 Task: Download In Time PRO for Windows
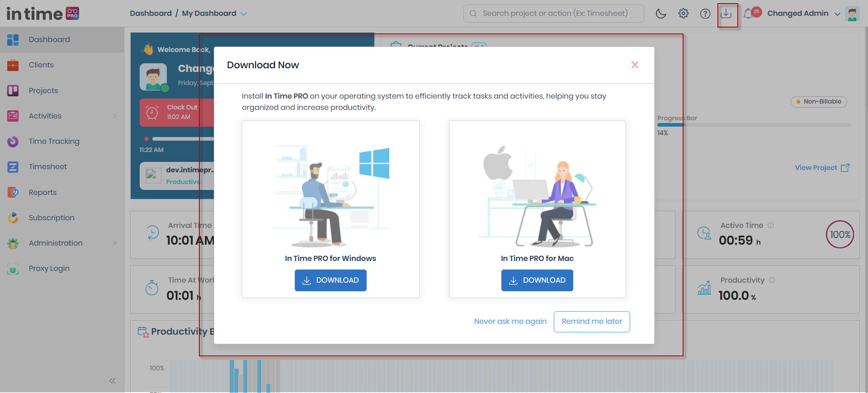point(330,280)
